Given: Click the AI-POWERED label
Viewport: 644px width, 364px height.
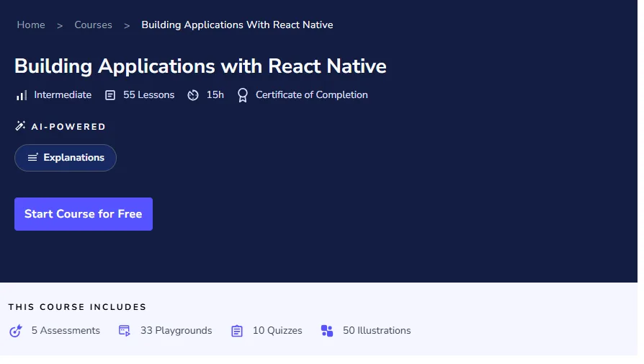Looking at the screenshot, I should pyautogui.click(x=68, y=127).
